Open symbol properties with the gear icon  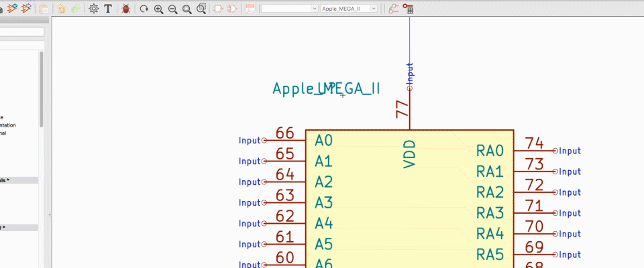tap(94, 9)
